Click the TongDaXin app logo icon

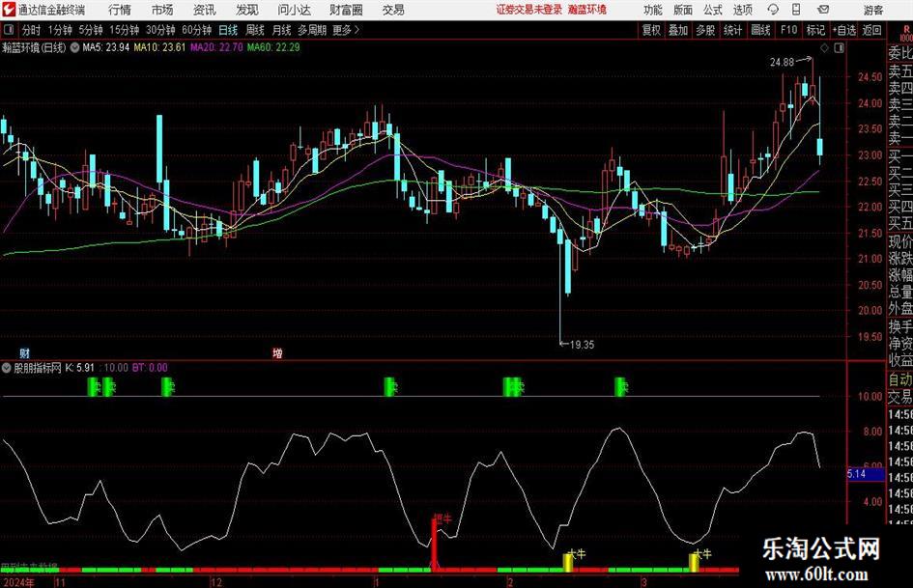tap(9, 10)
